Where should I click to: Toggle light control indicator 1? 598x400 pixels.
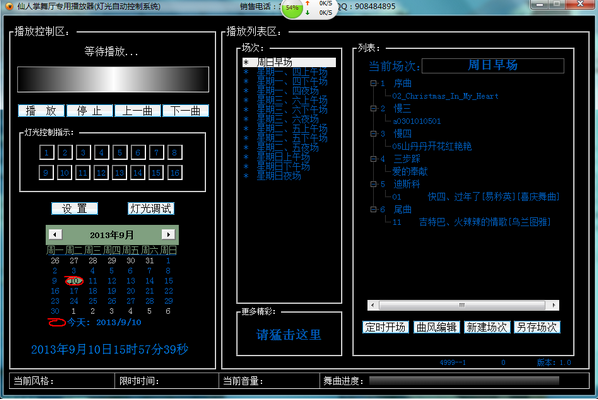[47, 153]
